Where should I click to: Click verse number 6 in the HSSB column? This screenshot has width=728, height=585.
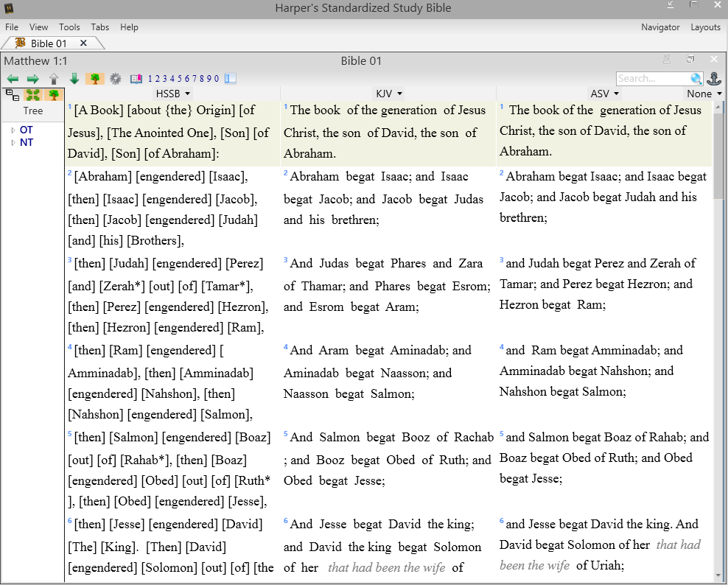pyautogui.click(x=70, y=521)
